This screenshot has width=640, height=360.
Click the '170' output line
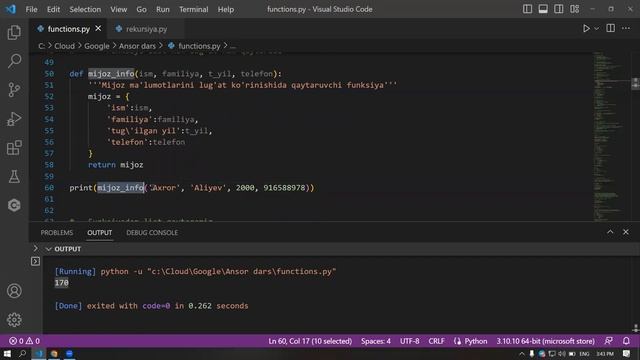tap(62, 283)
